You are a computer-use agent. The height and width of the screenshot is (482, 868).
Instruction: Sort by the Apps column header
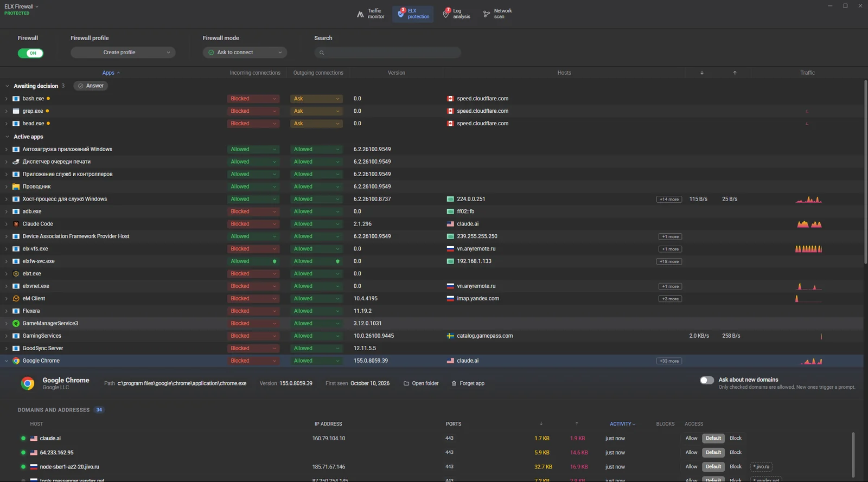point(111,73)
